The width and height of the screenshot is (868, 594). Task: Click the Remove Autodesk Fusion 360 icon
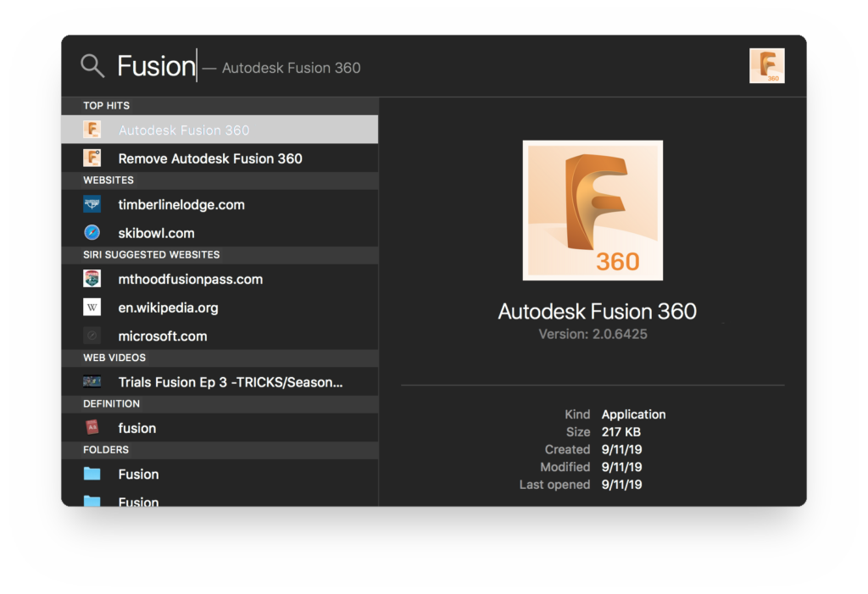click(x=92, y=158)
